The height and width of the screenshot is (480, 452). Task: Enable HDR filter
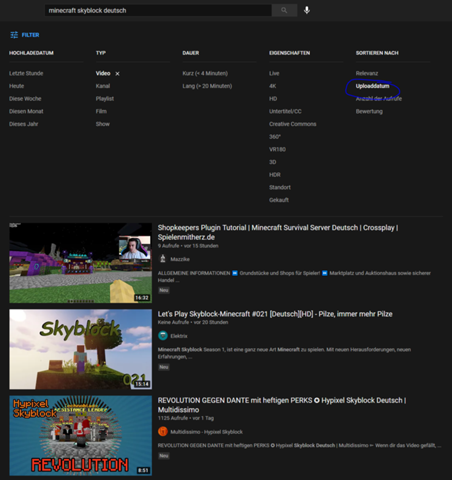[275, 175]
